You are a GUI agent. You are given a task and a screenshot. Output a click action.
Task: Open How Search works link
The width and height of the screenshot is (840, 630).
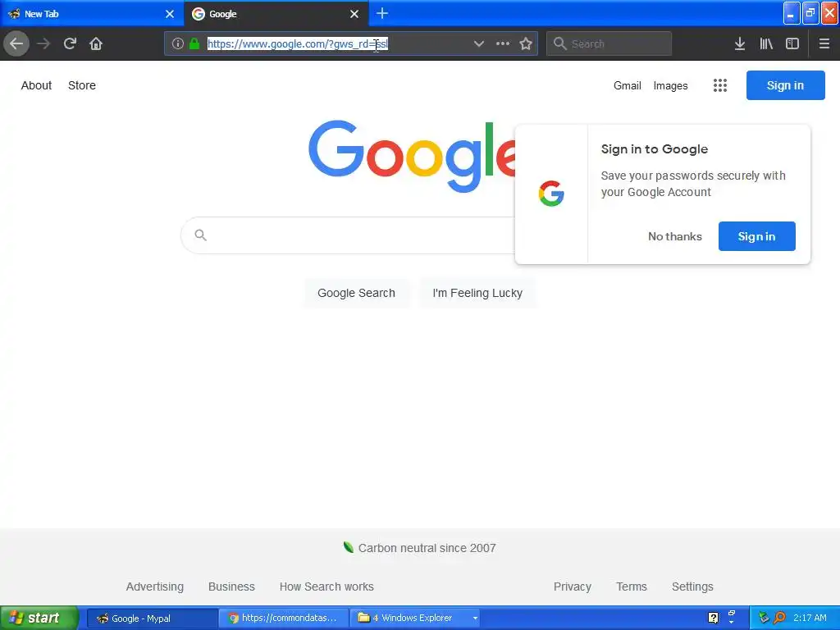[x=326, y=587]
